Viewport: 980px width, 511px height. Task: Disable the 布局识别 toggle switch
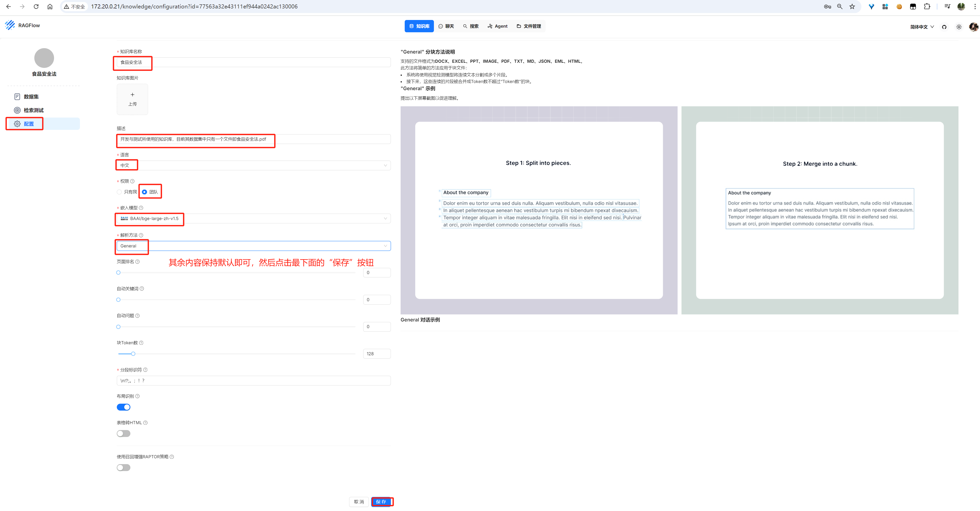(123, 407)
